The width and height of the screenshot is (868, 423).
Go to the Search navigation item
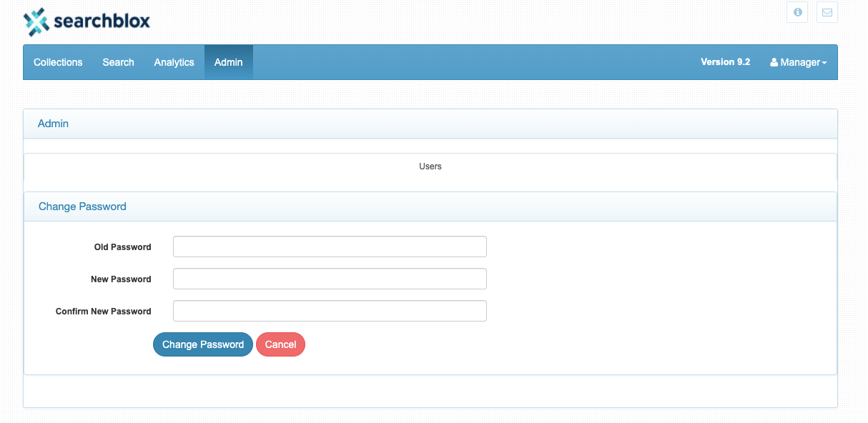point(118,62)
